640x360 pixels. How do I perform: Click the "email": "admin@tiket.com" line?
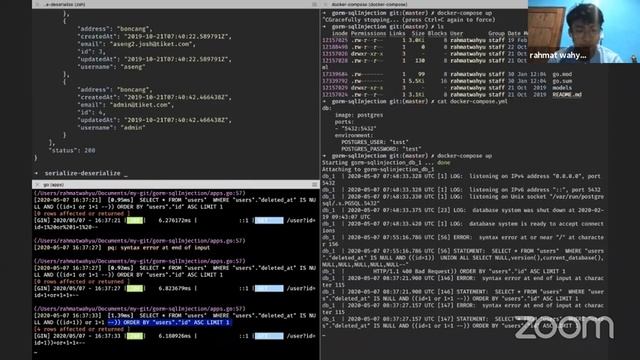[125, 105]
